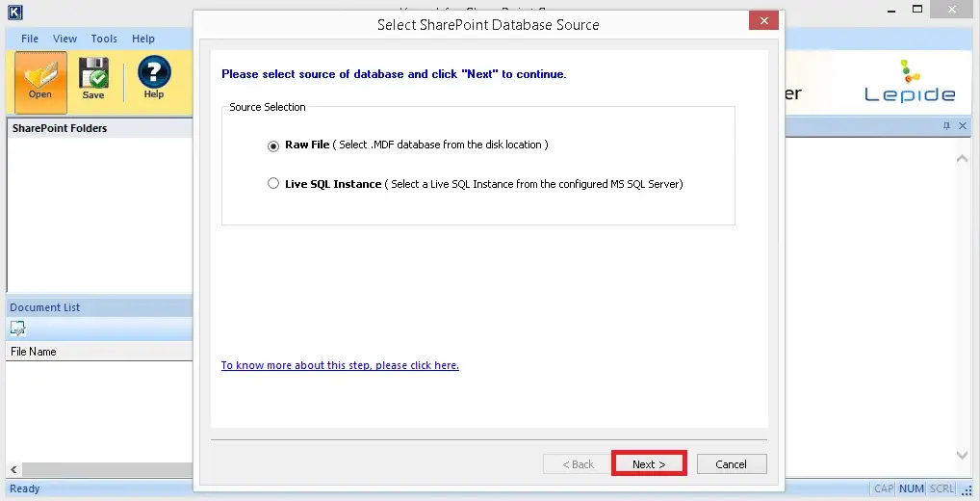Click the Lepide logo
Viewport: 980px width, 501px height.
(910, 81)
